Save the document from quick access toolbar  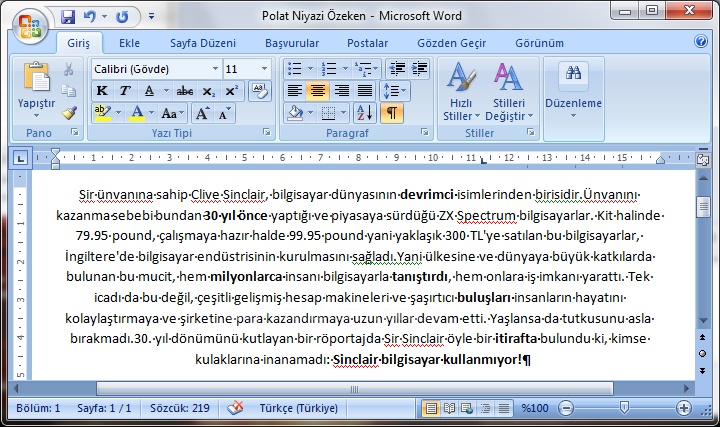[68, 17]
